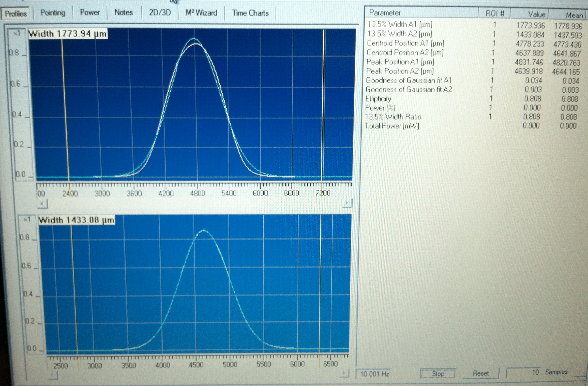This screenshot has width=588, height=386.
Task: Click the 'Width 1433.08 µm' label
Action: click(x=77, y=220)
